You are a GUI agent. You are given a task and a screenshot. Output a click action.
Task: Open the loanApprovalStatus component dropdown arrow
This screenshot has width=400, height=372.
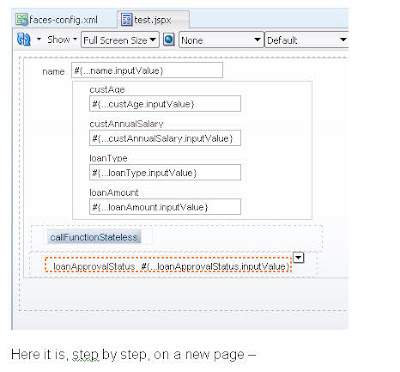click(299, 257)
